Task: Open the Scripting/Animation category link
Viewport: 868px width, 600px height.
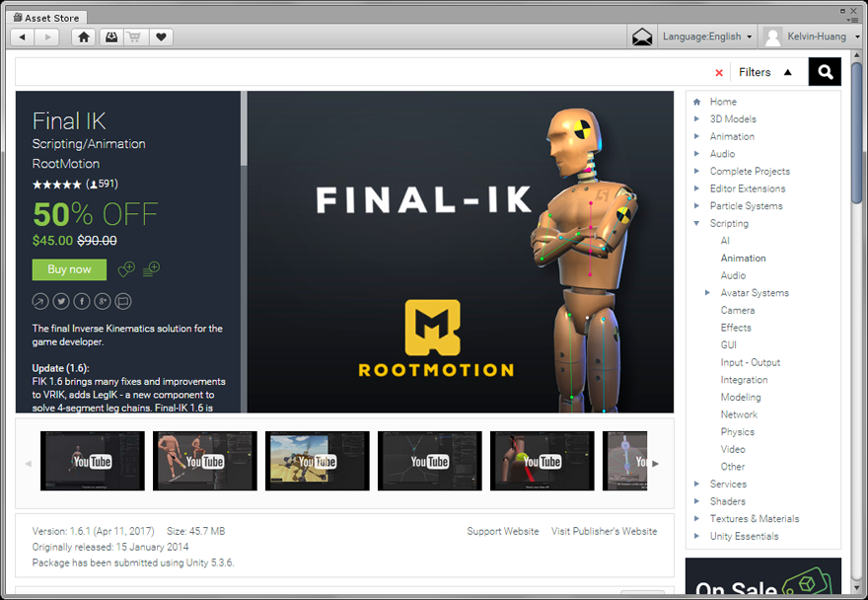Action: click(89, 144)
